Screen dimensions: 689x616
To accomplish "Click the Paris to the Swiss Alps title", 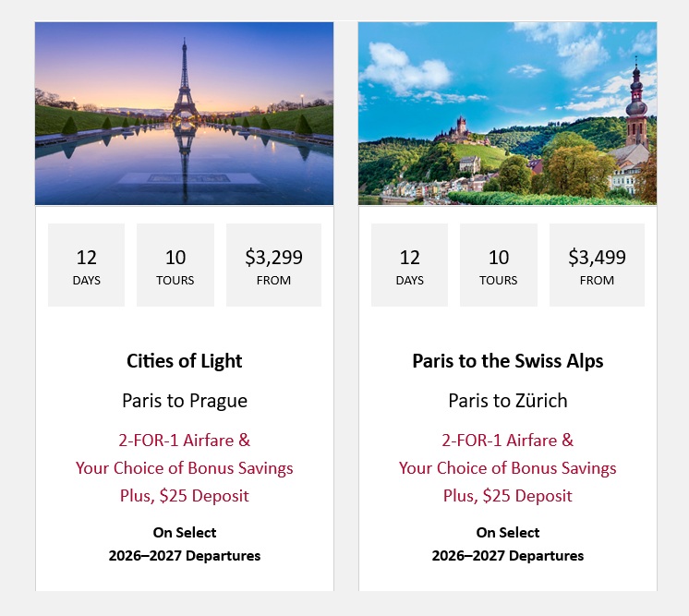I will pyautogui.click(x=508, y=361).
